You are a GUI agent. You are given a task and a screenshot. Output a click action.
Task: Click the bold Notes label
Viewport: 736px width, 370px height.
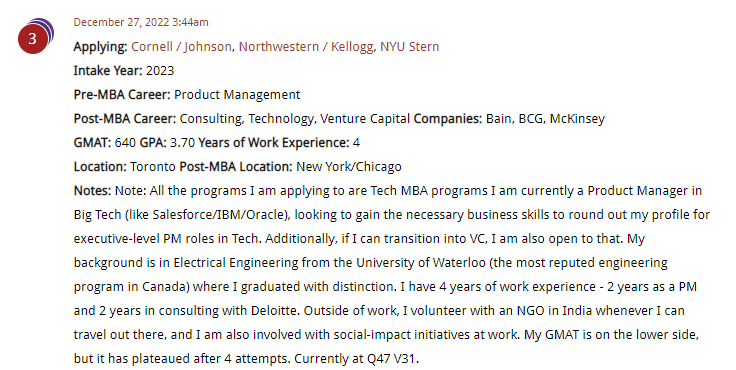point(92,190)
